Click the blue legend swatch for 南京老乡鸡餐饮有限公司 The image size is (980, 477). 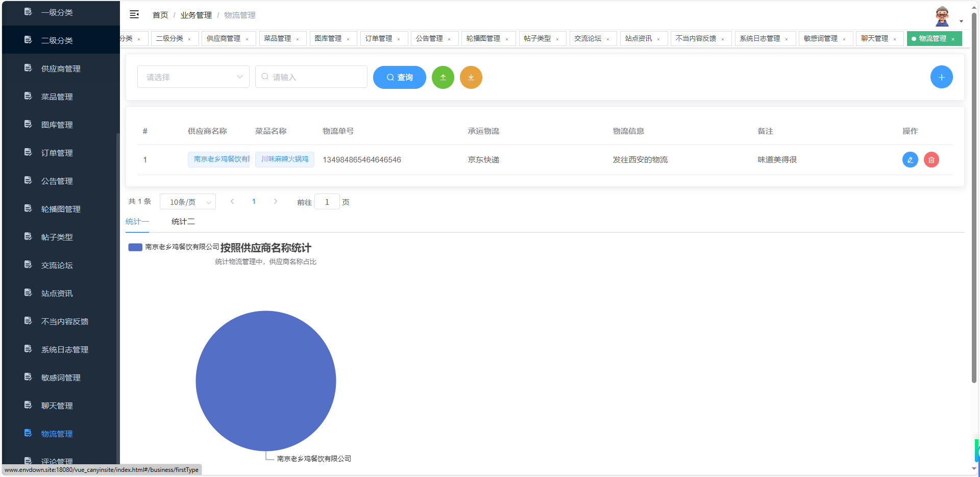point(135,247)
